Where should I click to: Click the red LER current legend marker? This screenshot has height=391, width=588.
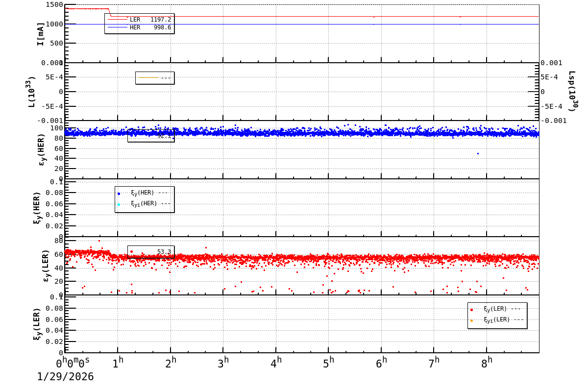click(118, 19)
